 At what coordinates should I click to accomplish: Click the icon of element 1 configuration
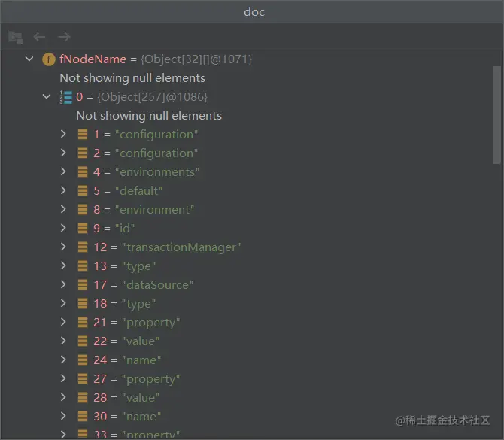pyautogui.click(x=83, y=135)
